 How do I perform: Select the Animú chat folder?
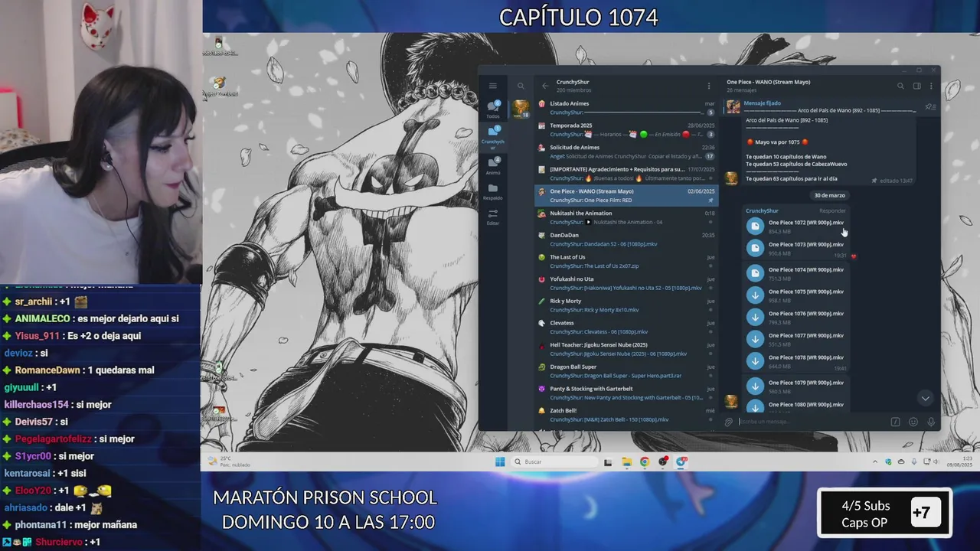(493, 166)
